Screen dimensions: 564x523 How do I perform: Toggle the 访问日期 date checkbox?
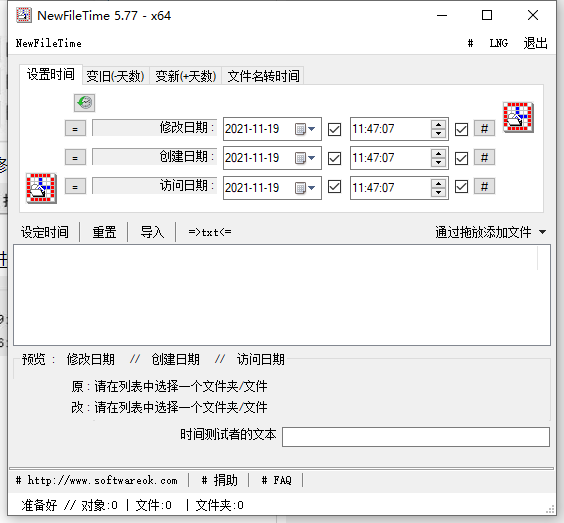point(335,187)
